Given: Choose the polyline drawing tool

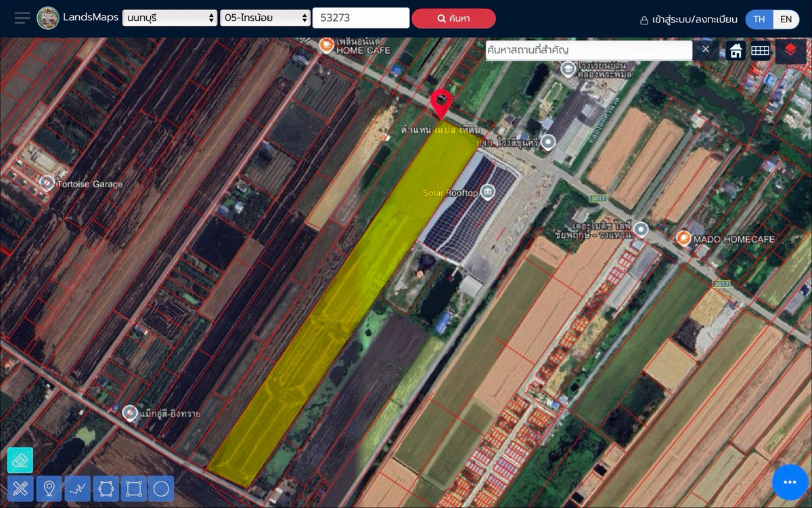Looking at the screenshot, I should pyautogui.click(x=77, y=488).
